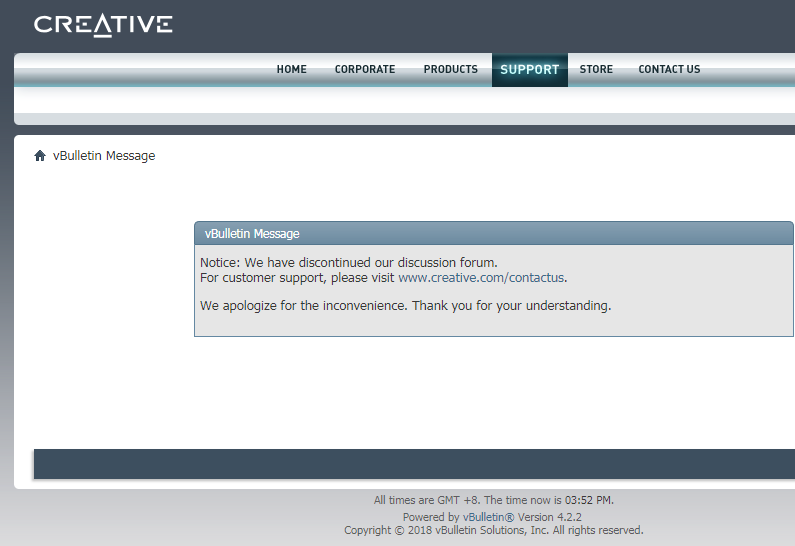The width and height of the screenshot is (795, 546).
Task: Click the apology for the inconvenience sentence
Action: click(405, 306)
